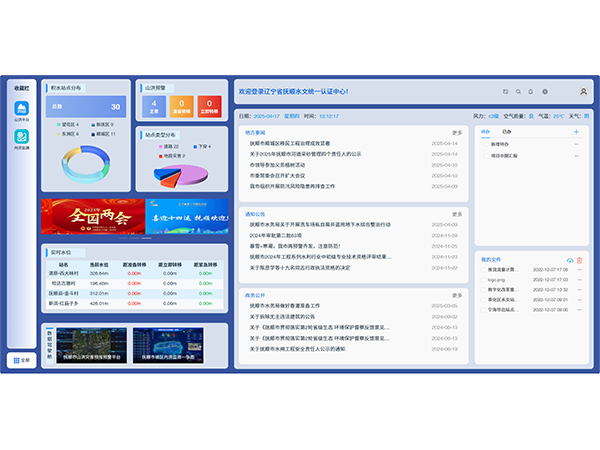Check the 项目中期汇报 to-do checkbox
Image resolution: width=600 pixels, height=450 pixels.
click(x=486, y=155)
